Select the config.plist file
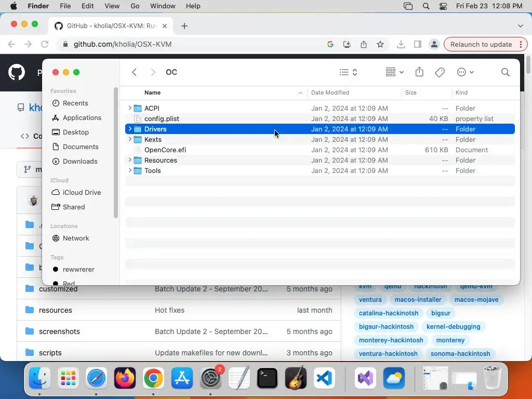The width and height of the screenshot is (532, 399). click(x=320, y=119)
